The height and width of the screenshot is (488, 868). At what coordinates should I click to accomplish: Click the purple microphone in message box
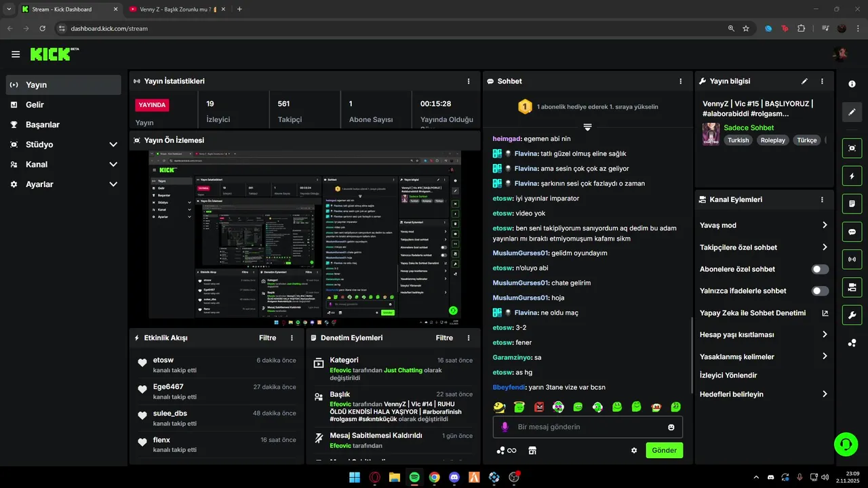tap(505, 427)
